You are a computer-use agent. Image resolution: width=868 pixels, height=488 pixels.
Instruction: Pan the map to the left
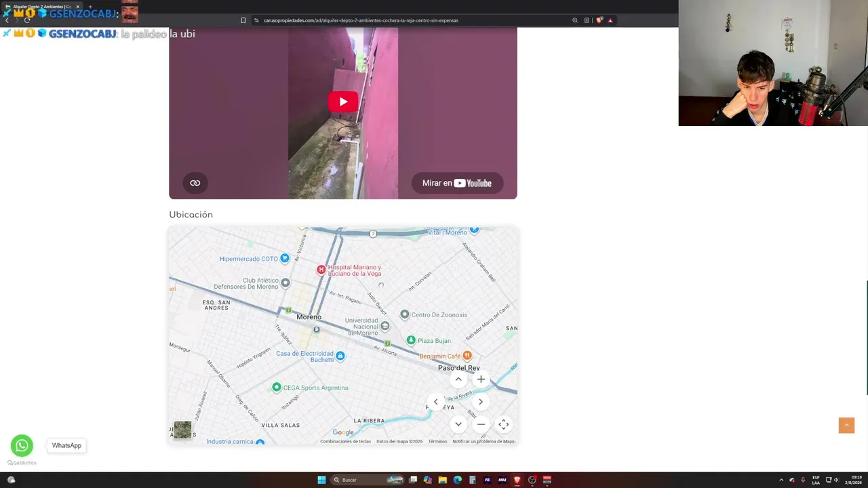[436, 402]
